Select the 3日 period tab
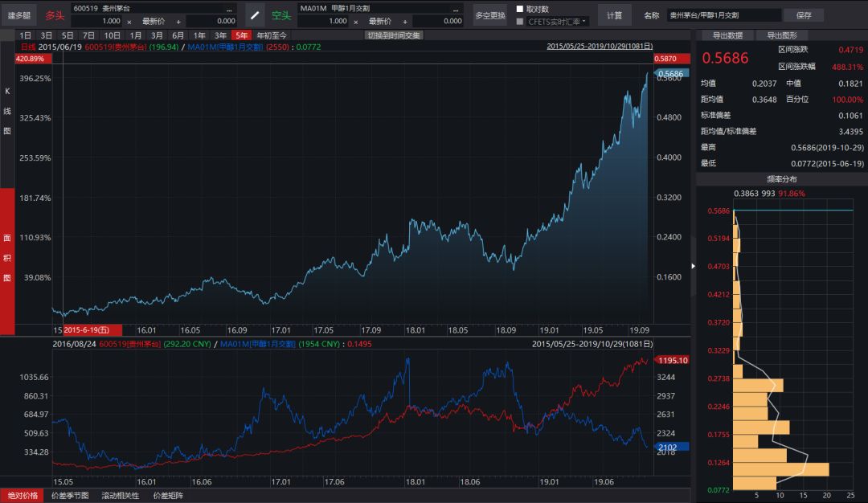This screenshot has width=868, height=503. [x=47, y=35]
